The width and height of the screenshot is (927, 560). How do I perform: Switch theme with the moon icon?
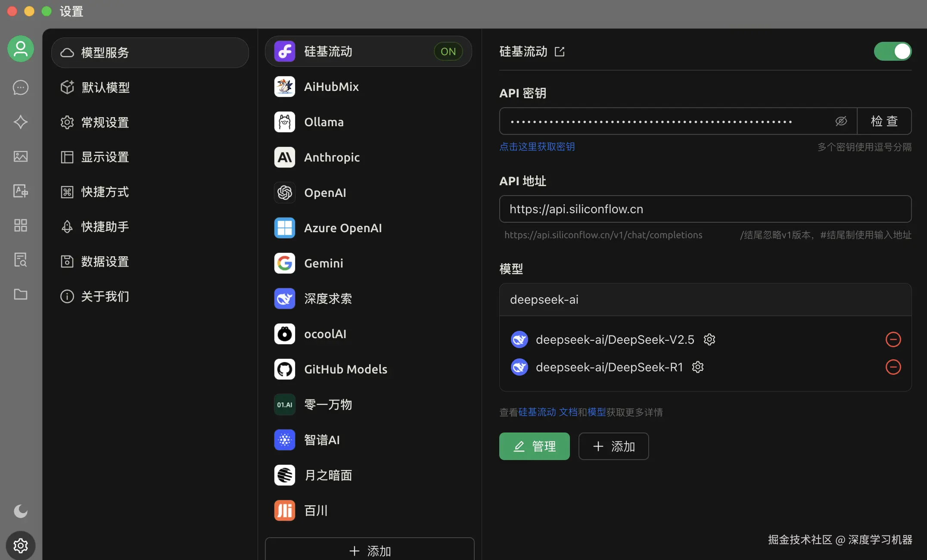21,511
